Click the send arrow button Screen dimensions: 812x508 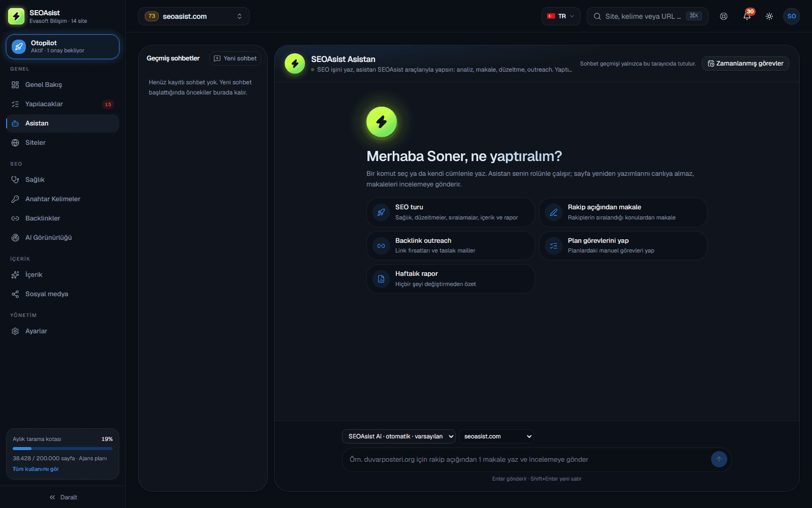(719, 459)
